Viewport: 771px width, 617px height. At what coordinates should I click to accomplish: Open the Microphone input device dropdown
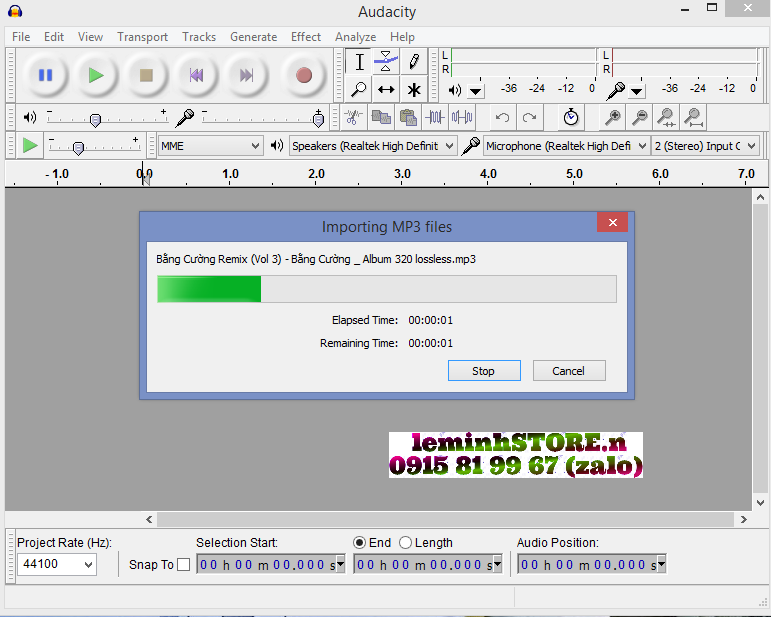(565, 146)
